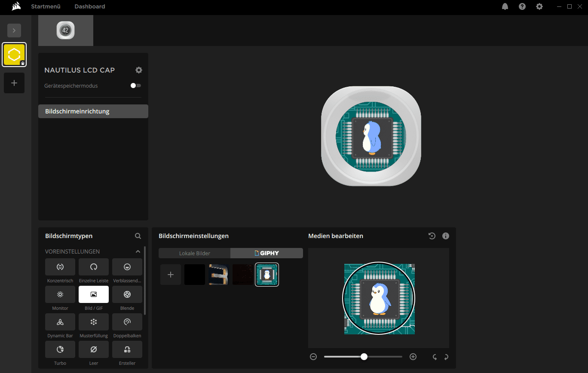Screen dimensions: 588x373
Task: Adjust the media zoom slider handle
Action: point(364,357)
